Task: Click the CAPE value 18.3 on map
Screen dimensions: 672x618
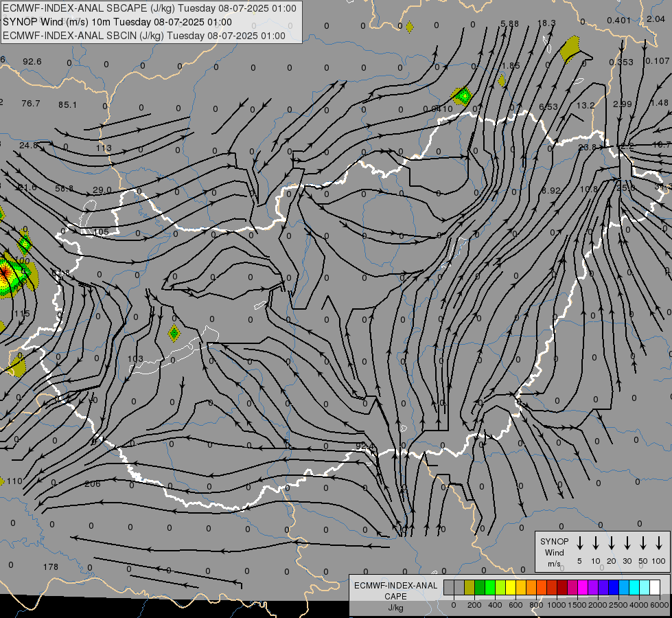Action: [546, 23]
